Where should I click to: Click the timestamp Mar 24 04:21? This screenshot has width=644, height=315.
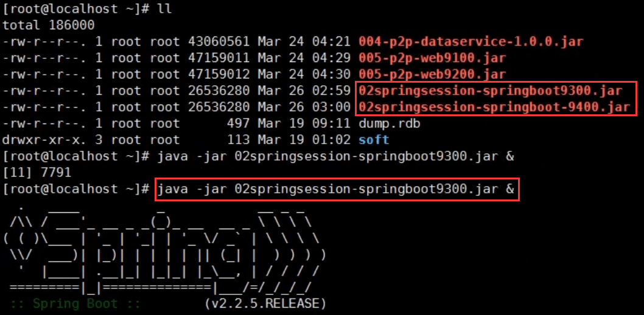point(304,41)
